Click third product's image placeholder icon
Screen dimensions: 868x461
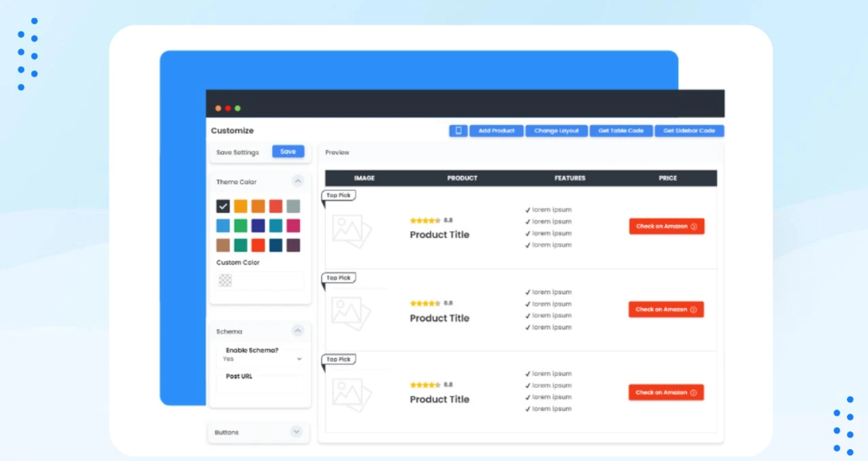pos(351,395)
